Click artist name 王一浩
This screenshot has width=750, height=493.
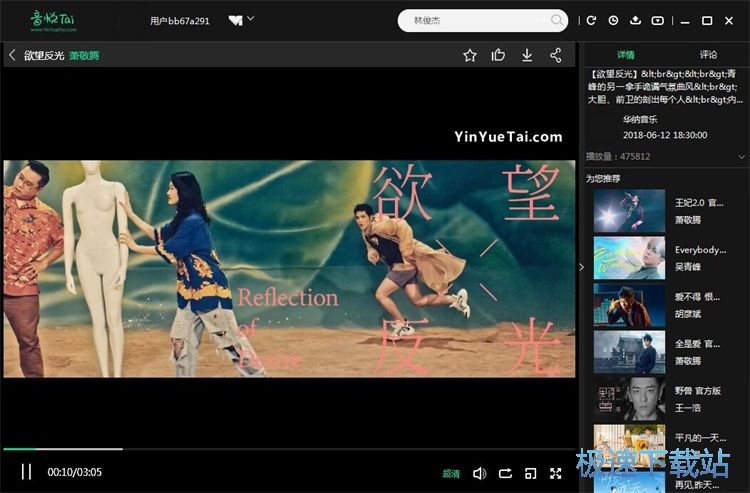[687, 407]
